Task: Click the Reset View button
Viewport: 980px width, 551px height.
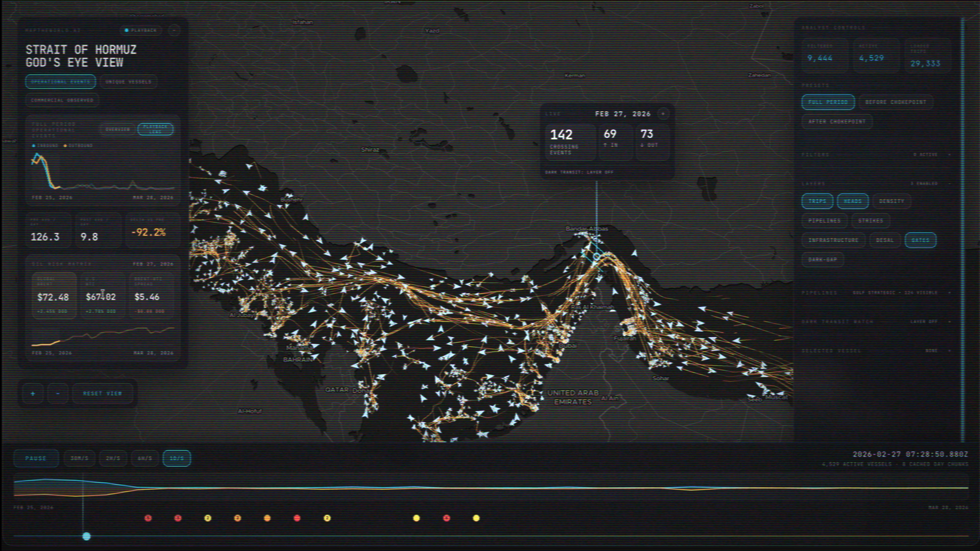Action: pyautogui.click(x=102, y=394)
